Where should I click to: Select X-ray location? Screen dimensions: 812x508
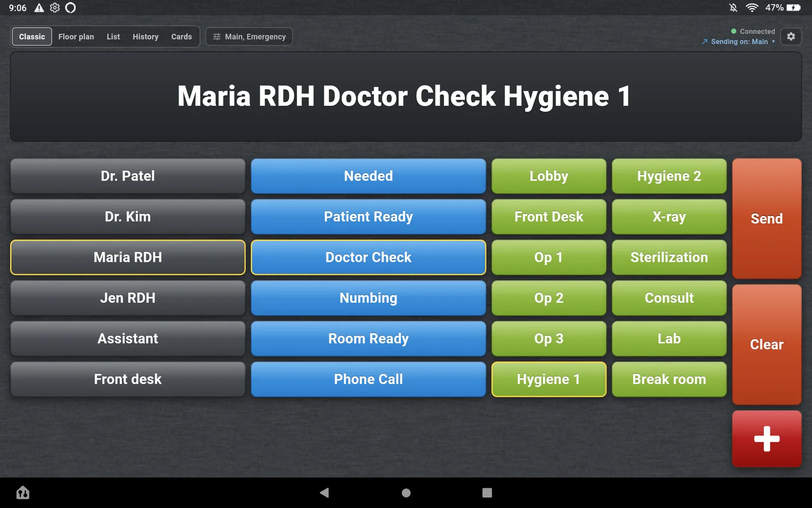tap(669, 216)
